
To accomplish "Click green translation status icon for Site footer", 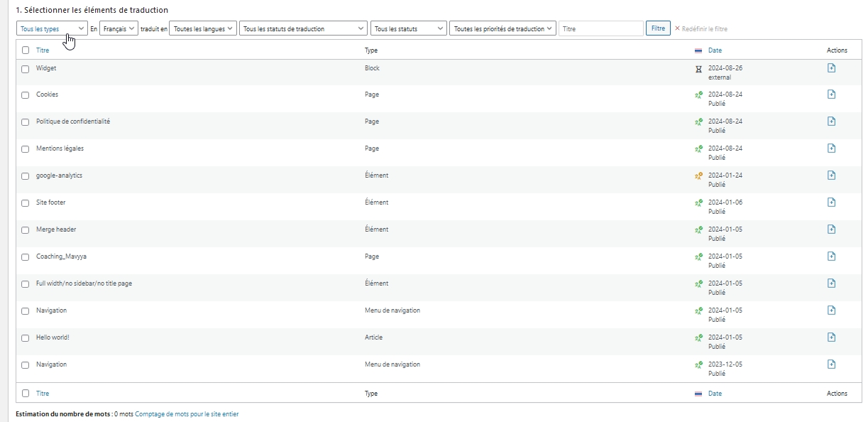I will (x=698, y=202).
